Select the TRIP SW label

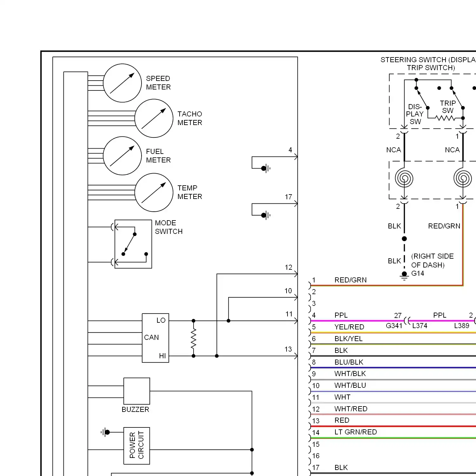pyautogui.click(x=448, y=107)
